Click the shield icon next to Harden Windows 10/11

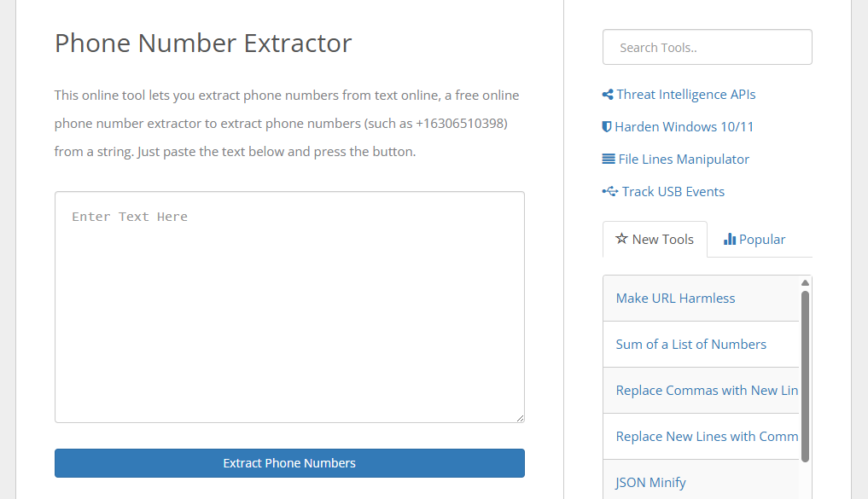click(x=608, y=126)
